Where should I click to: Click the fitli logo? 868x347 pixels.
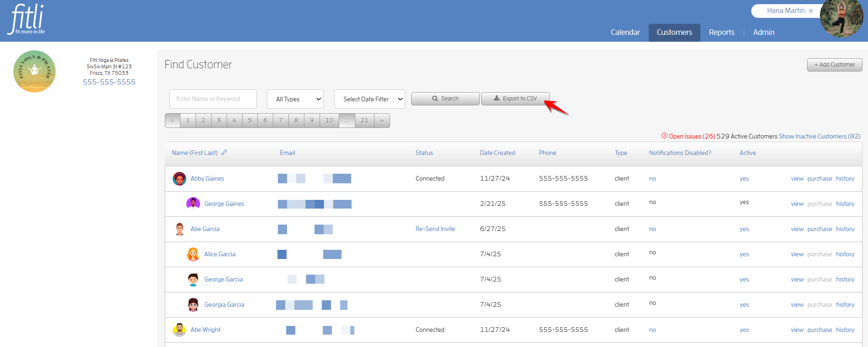[x=26, y=19]
